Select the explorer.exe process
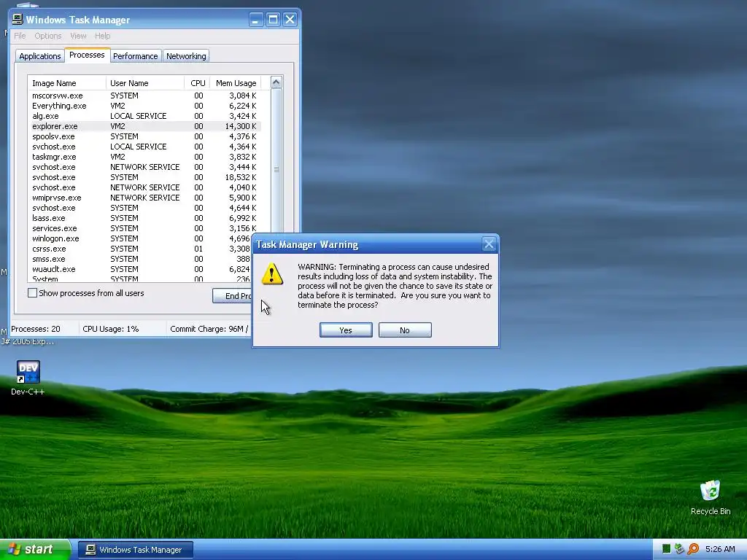The image size is (747, 560). (x=144, y=126)
